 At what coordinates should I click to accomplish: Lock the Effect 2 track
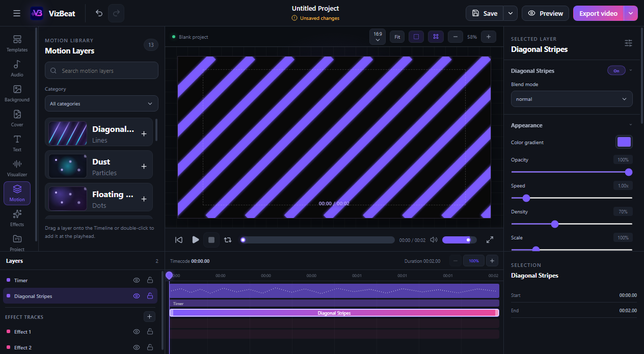tap(150, 347)
